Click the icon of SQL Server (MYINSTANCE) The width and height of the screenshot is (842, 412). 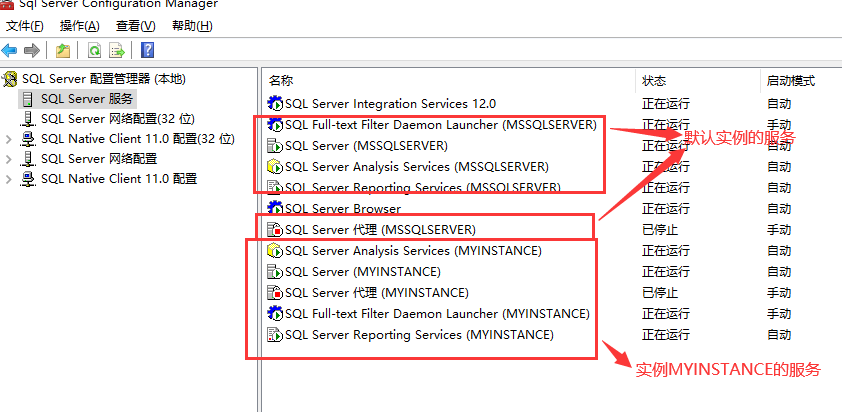(275, 271)
